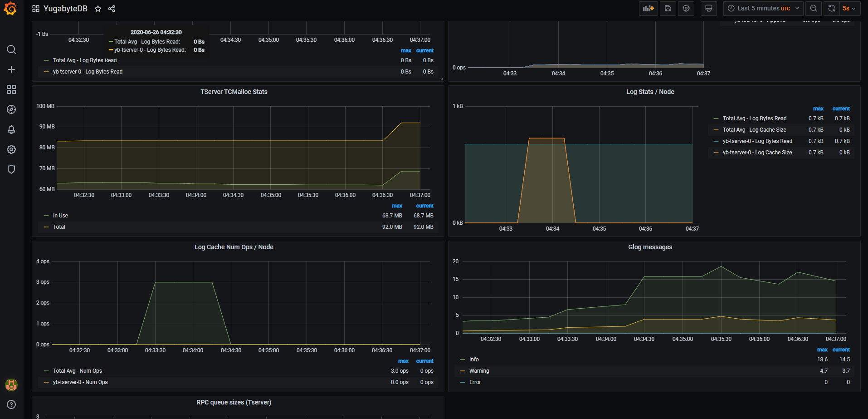Save the dashboard with disk icon

(668, 9)
